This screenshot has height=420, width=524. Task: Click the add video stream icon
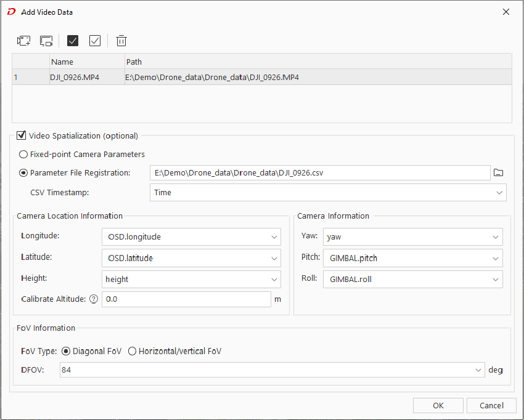(x=46, y=41)
